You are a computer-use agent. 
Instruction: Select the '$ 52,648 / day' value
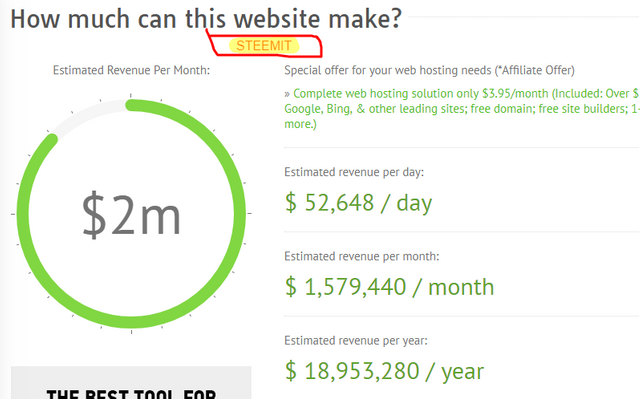358,203
